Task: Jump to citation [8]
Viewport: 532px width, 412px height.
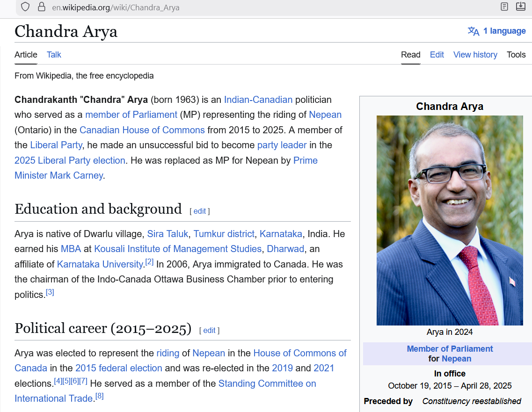Action: pos(99,396)
